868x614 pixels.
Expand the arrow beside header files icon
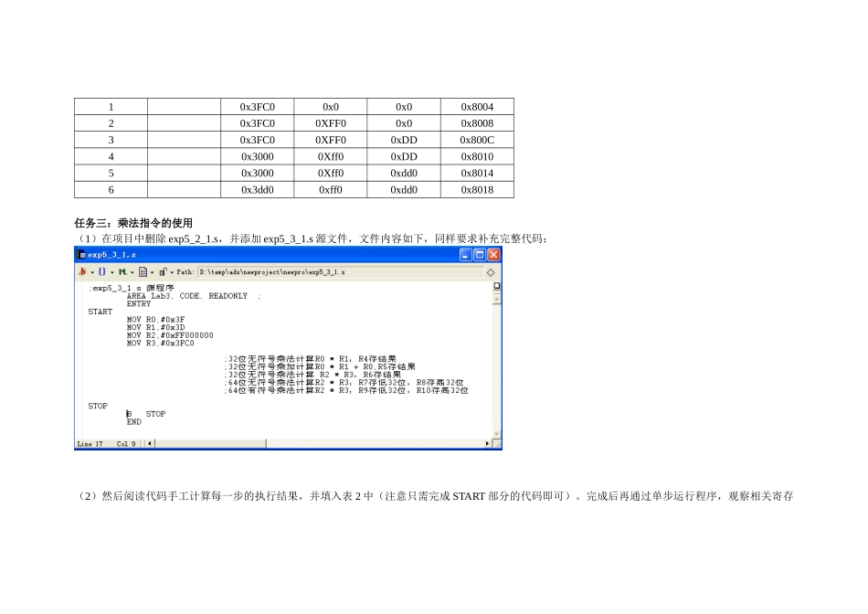click(x=92, y=272)
